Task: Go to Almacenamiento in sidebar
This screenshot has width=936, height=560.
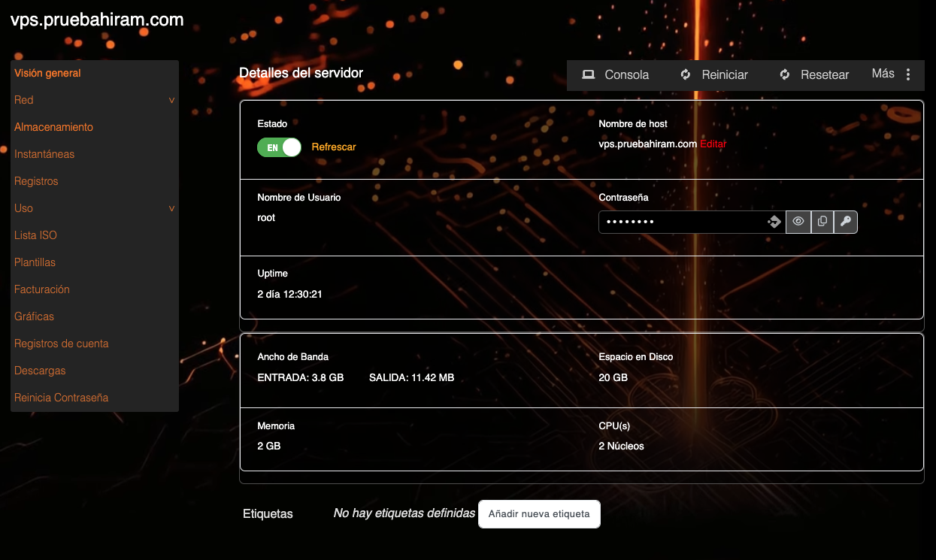Action: tap(53, 127)
